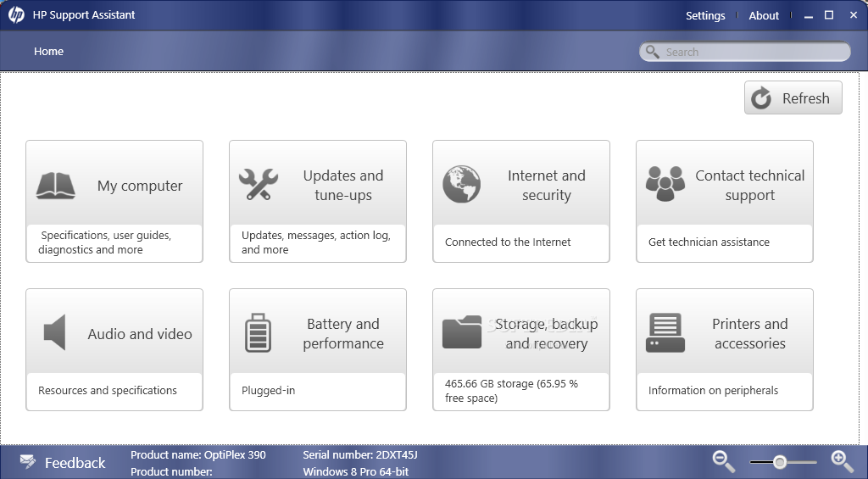Viewport: 868px width, 479px height.
Task: Go to the Home tab
Action: click(48, 52)
